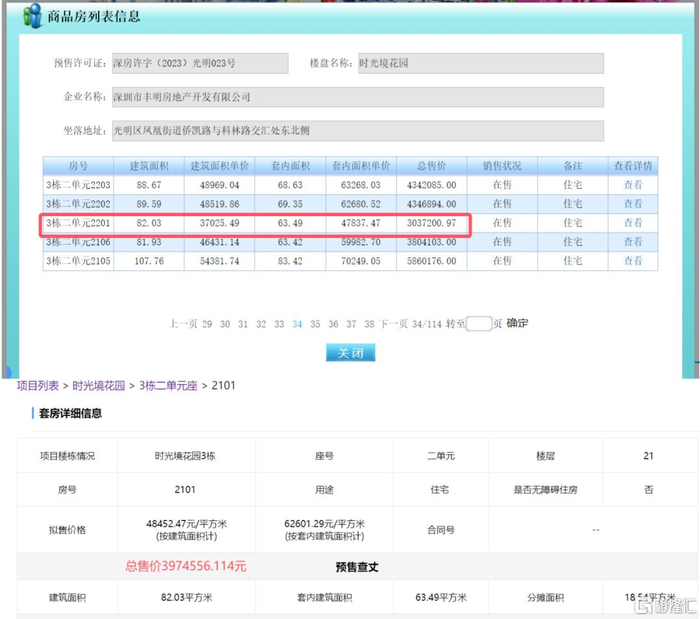Jump to page 29 in pagination

pyautogui.click(x=207, y=324)
